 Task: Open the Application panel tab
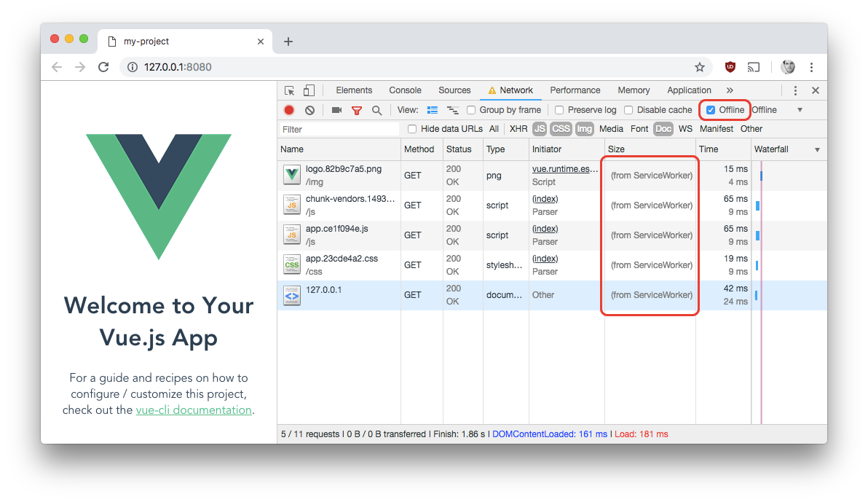click(x=689, y=90)
